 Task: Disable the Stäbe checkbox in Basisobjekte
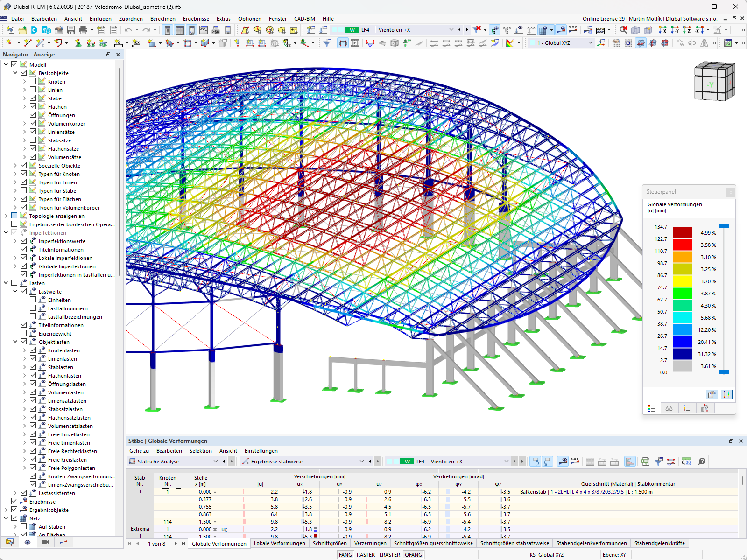pyautogui.click(x=33, y=98)
